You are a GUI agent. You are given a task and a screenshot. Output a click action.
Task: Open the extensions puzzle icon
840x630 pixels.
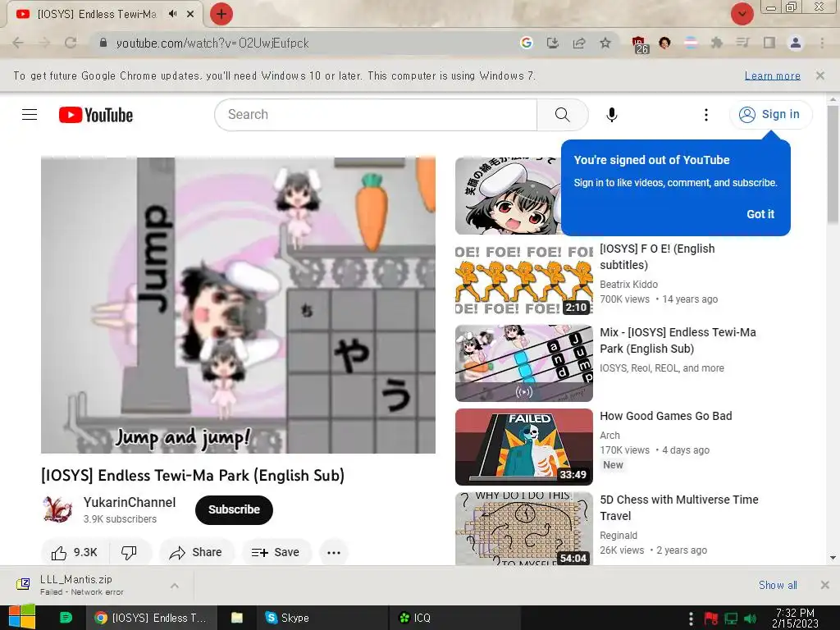717,43
